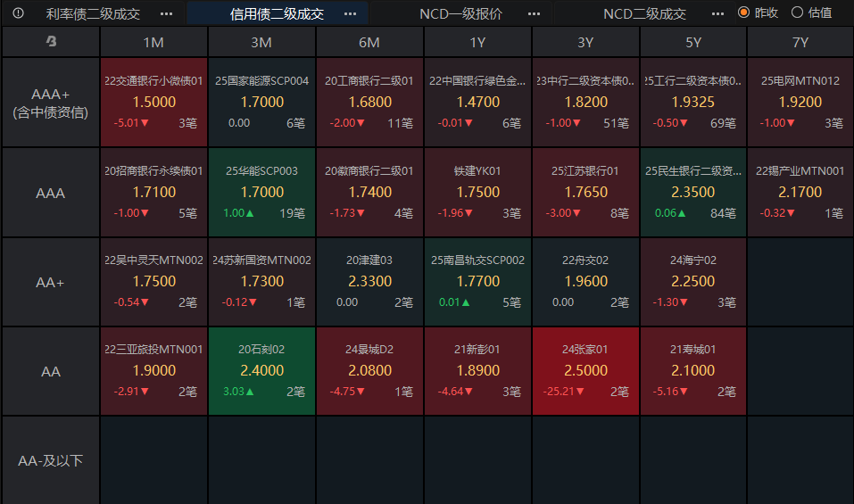This screenshot has width=854, height=504.
Task: Open the 25南昌轨交SCP002 cell
Action: click(477, 282)
